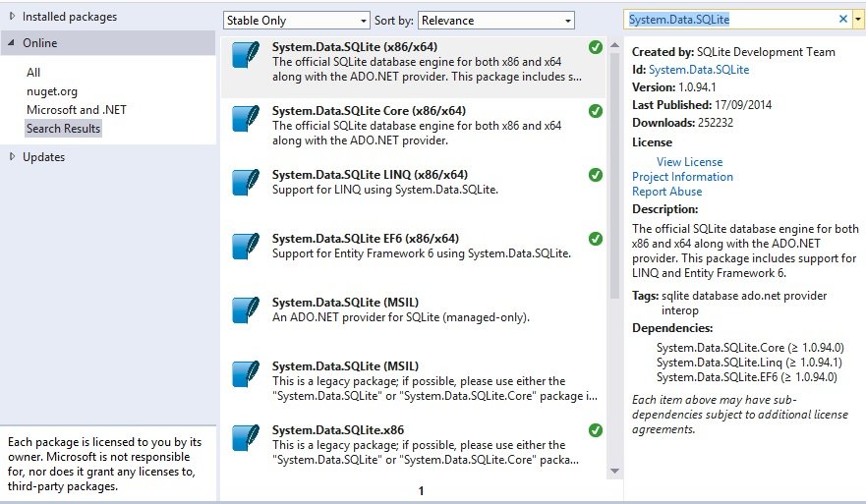The width and height of the screenshot is (866, 504).
Task: Expand the Updates section
Action: (12, 157)
